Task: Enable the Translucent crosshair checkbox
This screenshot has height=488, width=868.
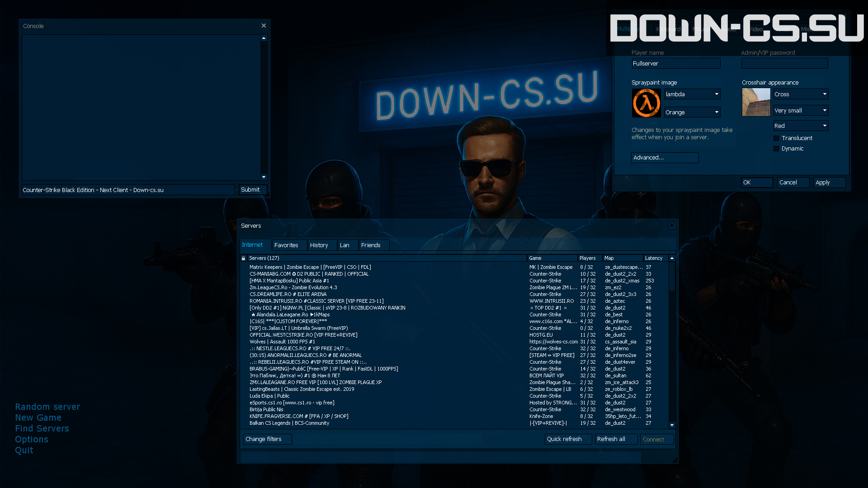Action: [776, 138]
